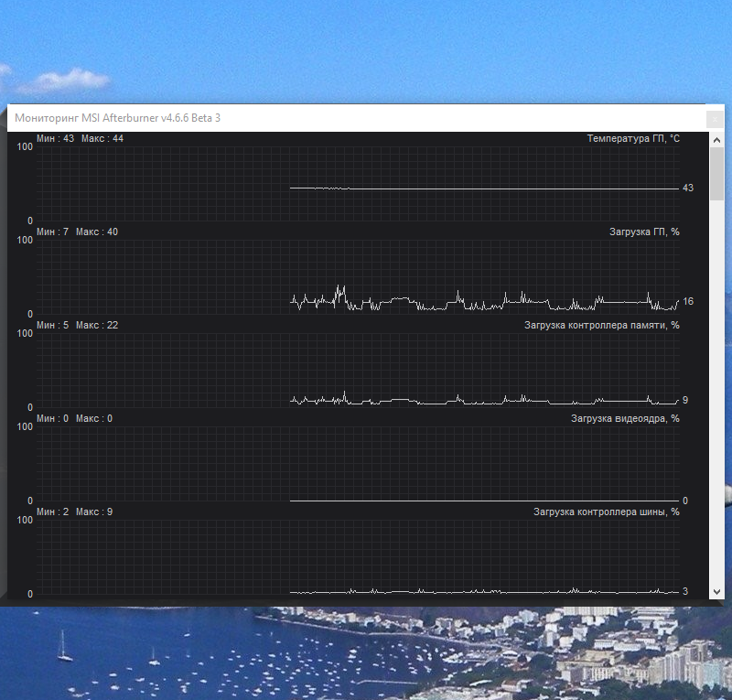Image resolution: width=732 pixels, height=700 pixels.
Task: Click the 'Загрузка контроллера шины, %' label
Action: (607, 512)
